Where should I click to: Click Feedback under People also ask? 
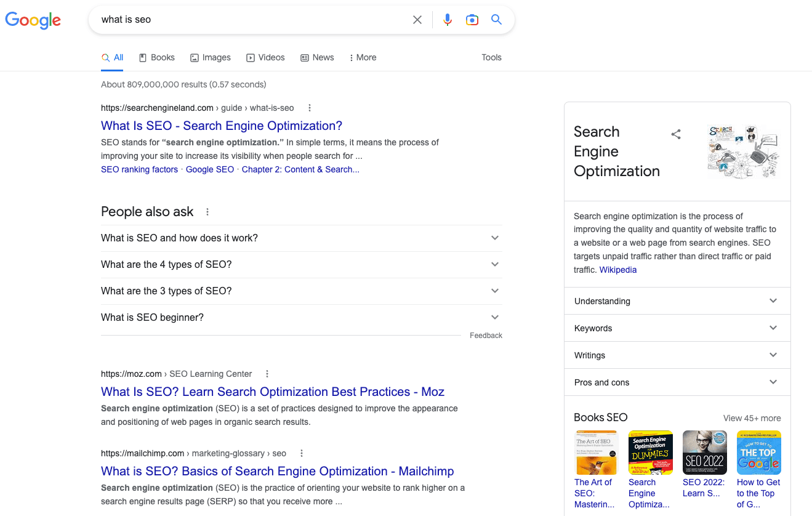pos(486,336)
